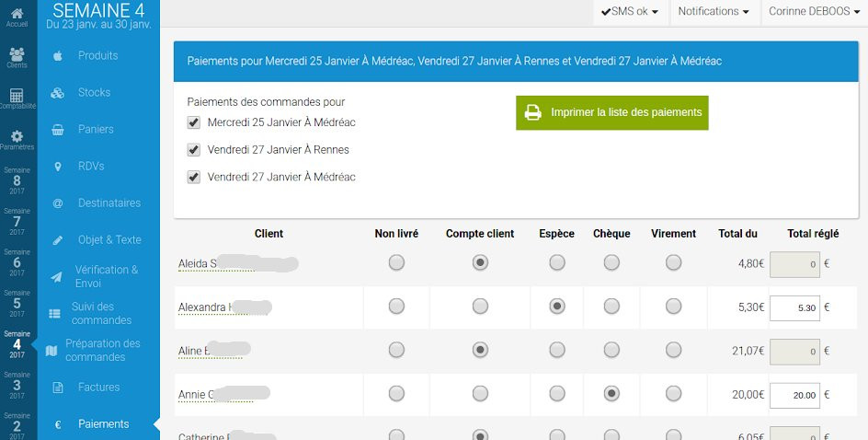Click the printer icon on green button
Viewport: 868px width, 440px height.
point(532,112)
